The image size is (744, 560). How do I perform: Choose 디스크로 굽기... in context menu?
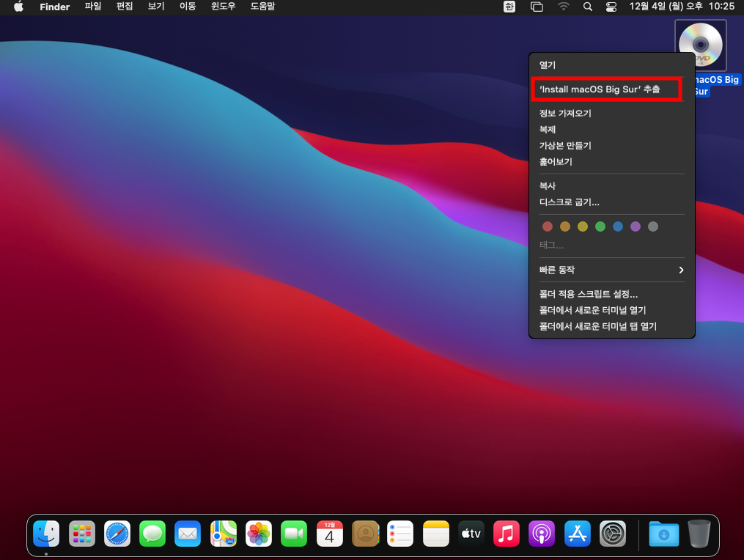[x=611, y=202]
